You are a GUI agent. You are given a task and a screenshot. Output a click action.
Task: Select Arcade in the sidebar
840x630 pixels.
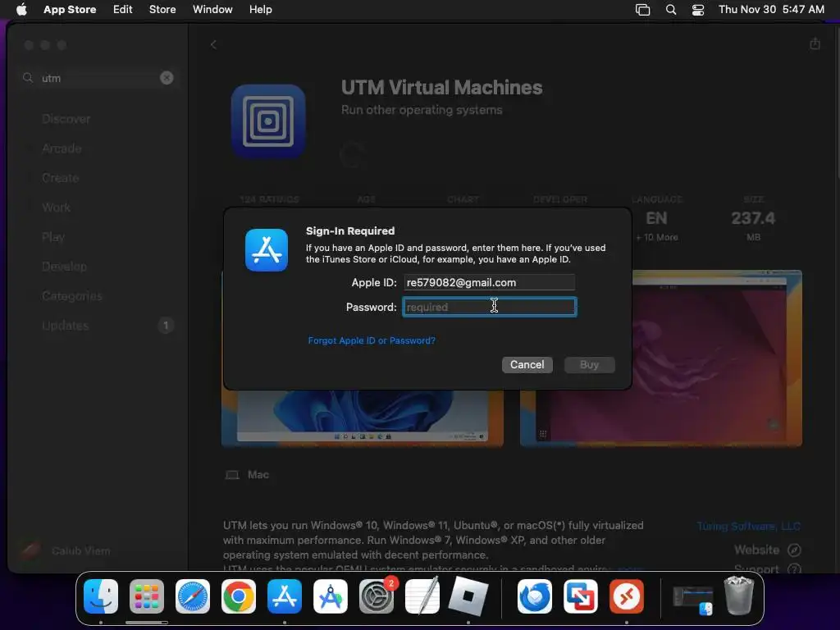click(62, 148)
